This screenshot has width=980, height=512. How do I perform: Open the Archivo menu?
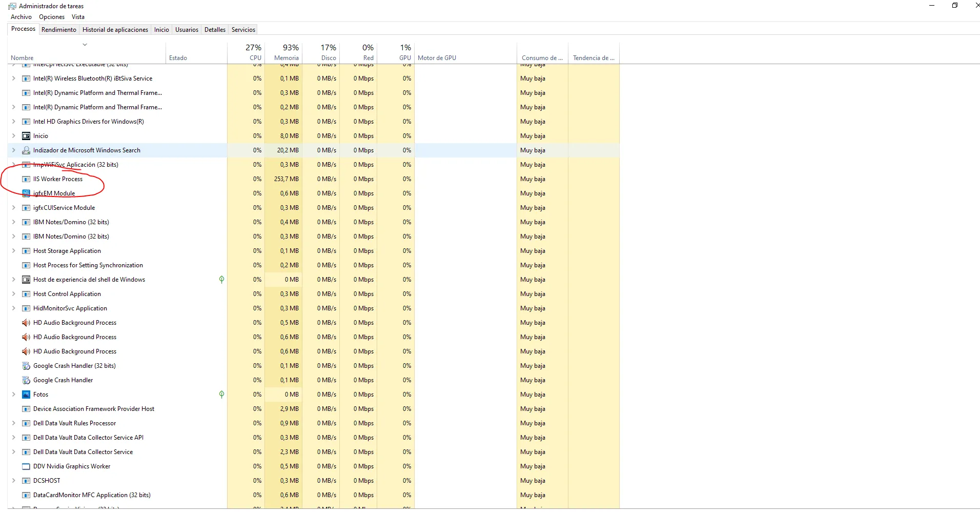(21, 17)
